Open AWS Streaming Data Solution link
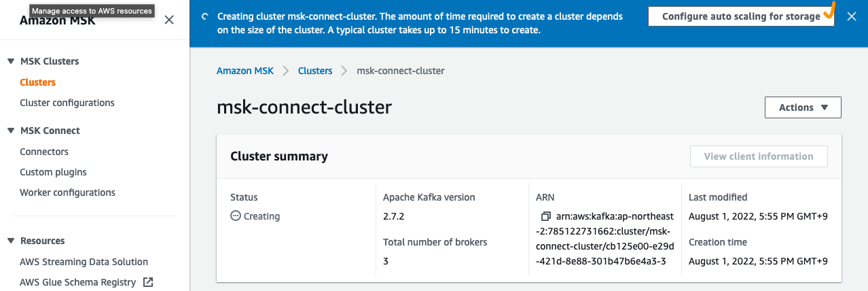This screenshot has width=868, height=291. coord(84,262)
